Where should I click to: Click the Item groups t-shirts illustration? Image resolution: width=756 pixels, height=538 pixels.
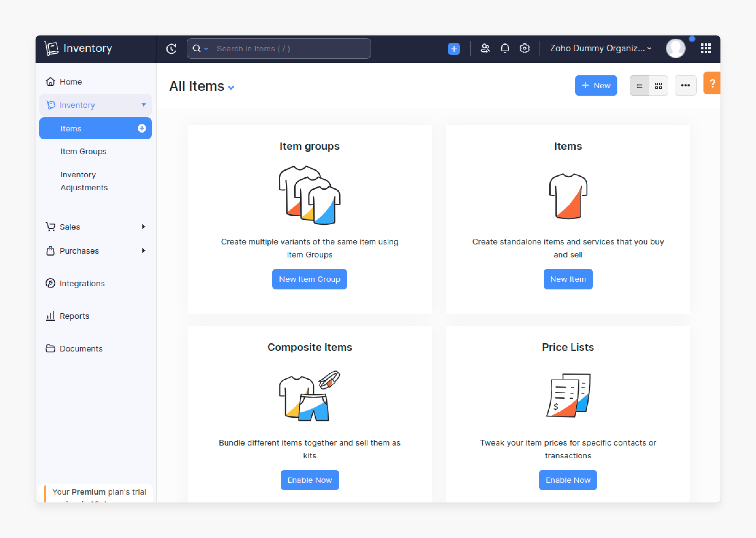(x=309, y=195)
